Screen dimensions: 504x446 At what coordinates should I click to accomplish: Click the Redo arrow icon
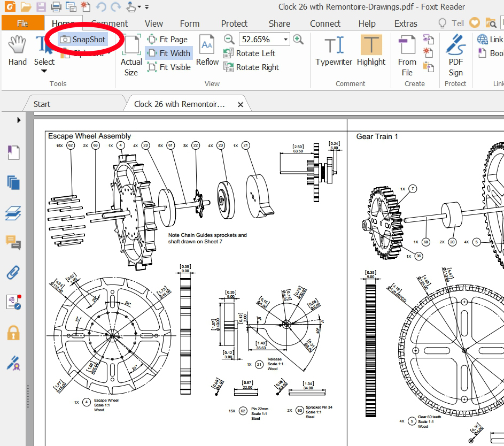point(116,6)
